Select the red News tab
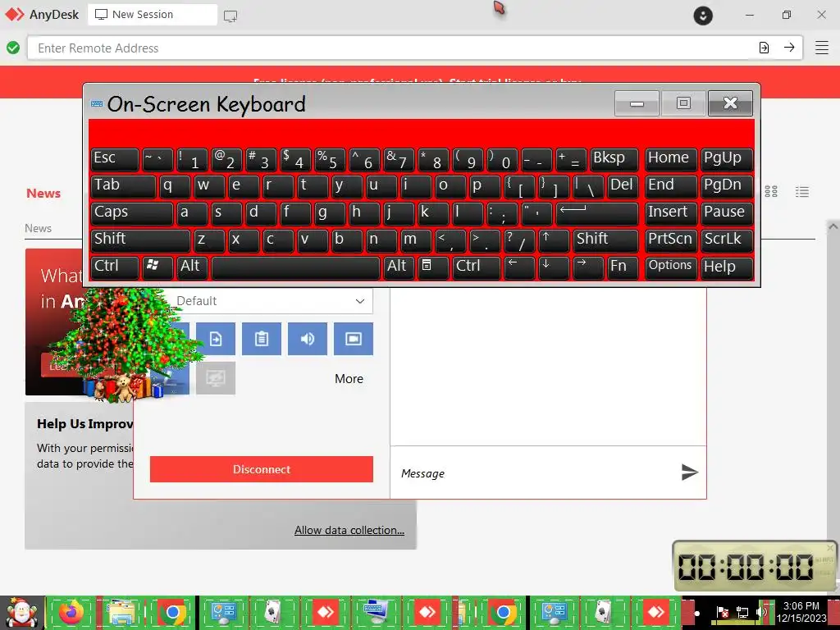 pyautogui.click(x=43, y=194)
